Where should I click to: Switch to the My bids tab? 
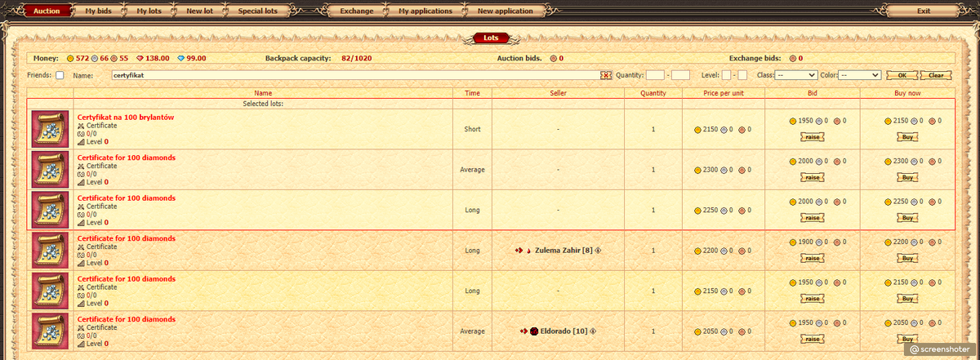[x=100, y=11]
